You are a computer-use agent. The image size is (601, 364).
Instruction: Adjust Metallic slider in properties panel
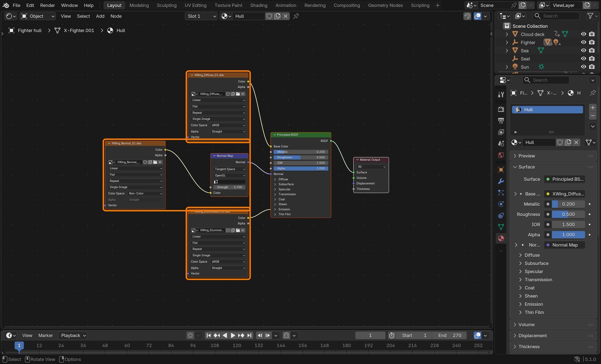[x=568, y=204]
